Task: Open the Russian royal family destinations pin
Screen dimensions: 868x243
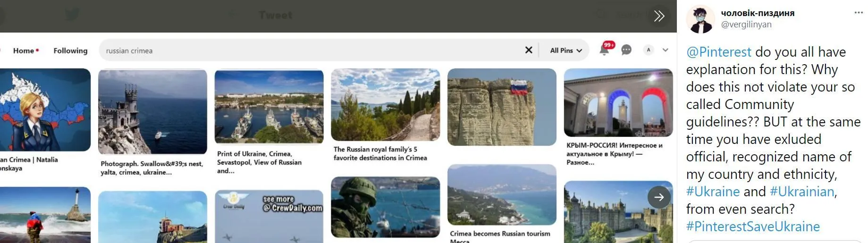Action: tap(386, 105)
